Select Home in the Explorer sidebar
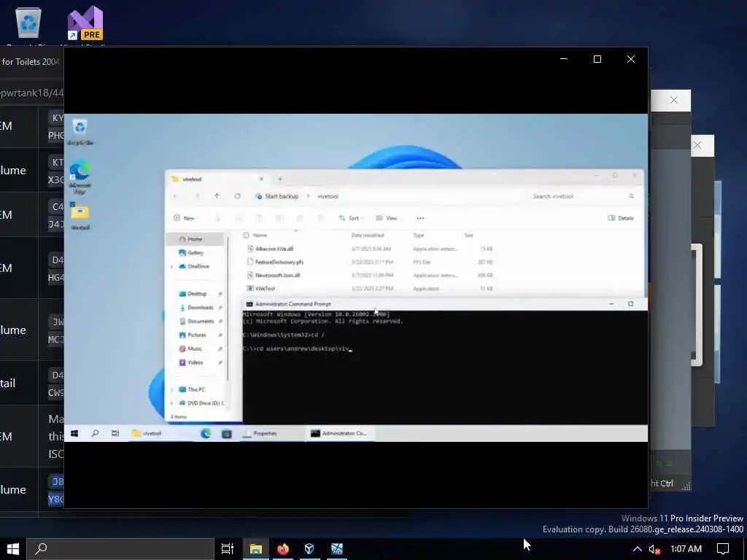The width and height of the screenshot is (747, 560). 196,239
